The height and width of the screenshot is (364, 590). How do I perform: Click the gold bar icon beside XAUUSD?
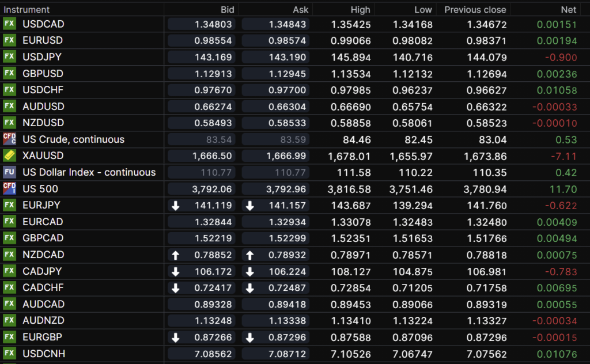pos(9,156)
